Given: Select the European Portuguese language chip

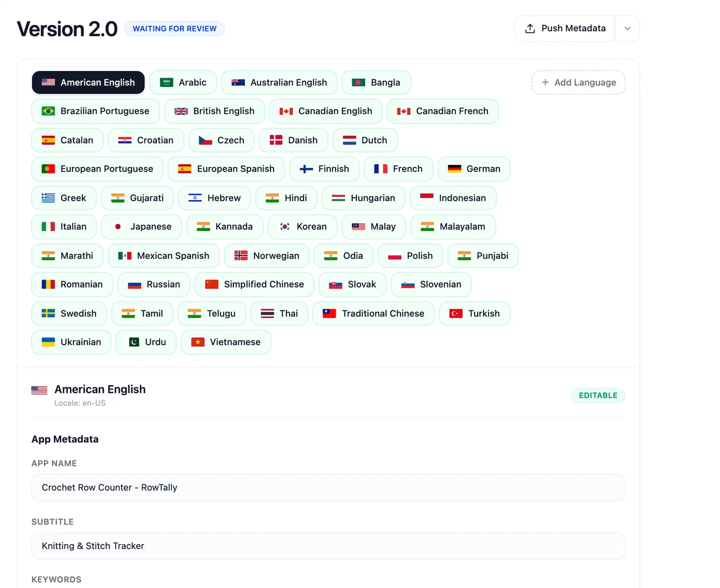Looking at the screenshot, I should [97, 169].
